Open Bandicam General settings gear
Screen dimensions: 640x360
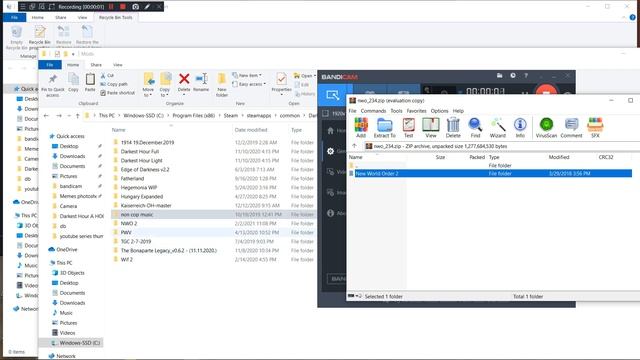pyautogui.click(x=331, y=151)
